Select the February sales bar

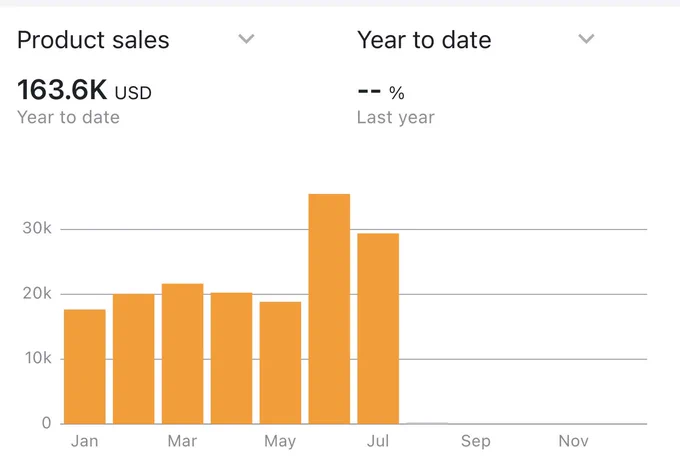[x=134, y=359]
